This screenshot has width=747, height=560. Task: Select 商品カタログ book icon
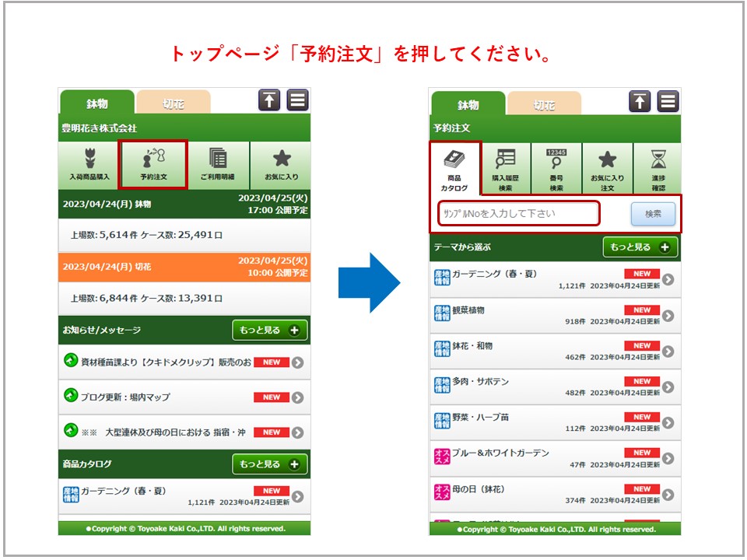[454, 159]
